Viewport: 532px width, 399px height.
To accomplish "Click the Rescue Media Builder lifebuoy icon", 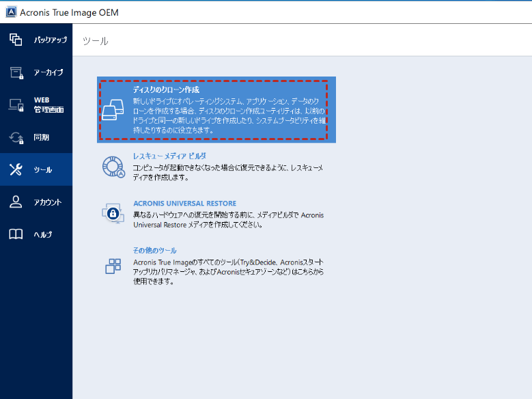I will 113,167.
